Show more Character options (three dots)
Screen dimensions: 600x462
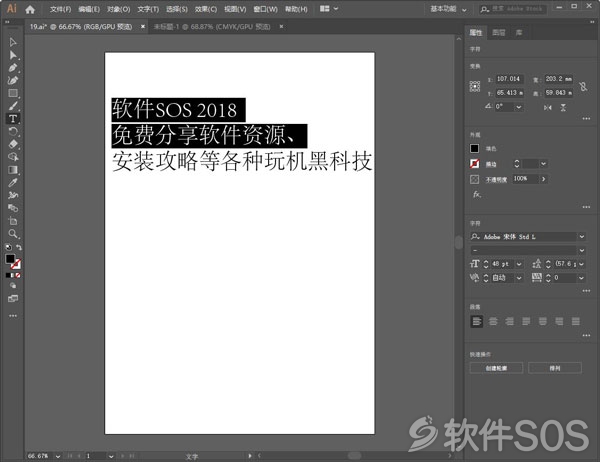coord(586,291)
